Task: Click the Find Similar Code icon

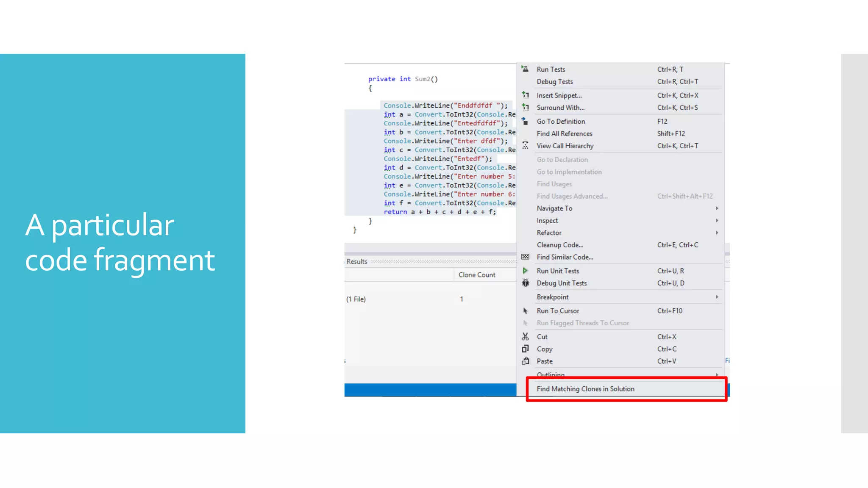Action: (x=525, y=257)
